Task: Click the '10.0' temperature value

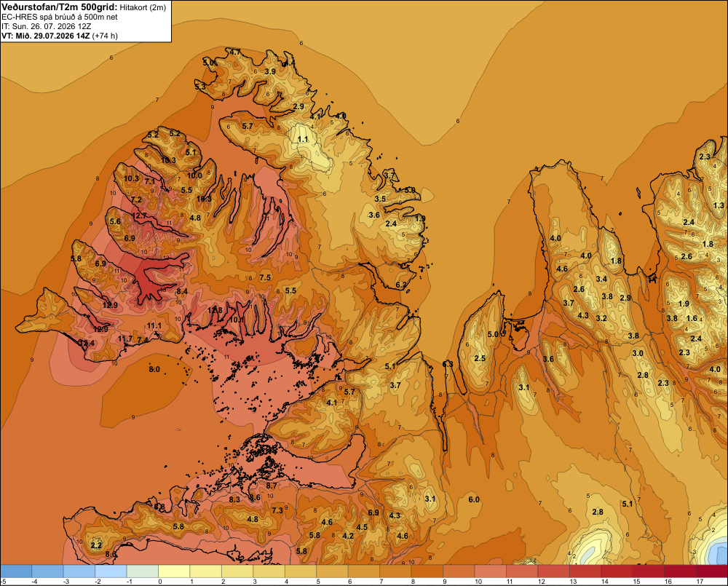Action: pos(194,175)
